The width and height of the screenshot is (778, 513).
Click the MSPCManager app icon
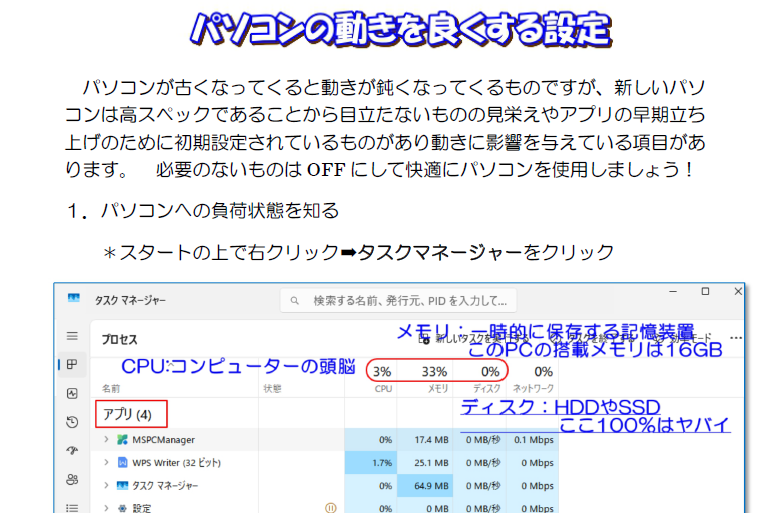coord(123,439)
